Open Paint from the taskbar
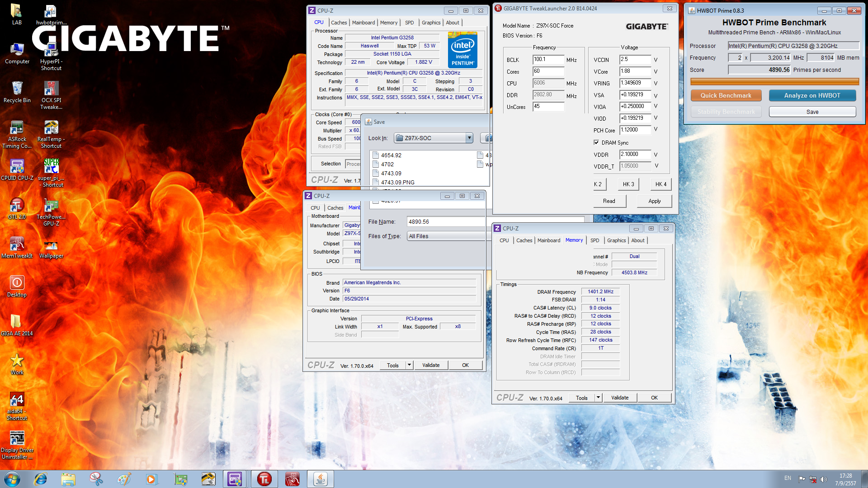This screenshot has width=868, height=488. point(124,479)
